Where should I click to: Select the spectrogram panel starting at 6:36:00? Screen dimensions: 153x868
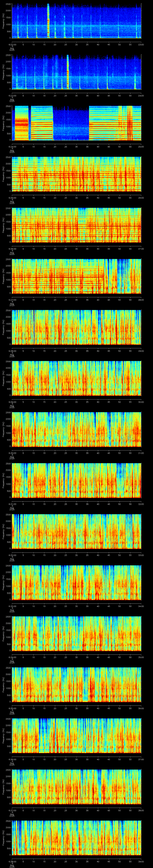pyautogui.click(x=77, y=736)
